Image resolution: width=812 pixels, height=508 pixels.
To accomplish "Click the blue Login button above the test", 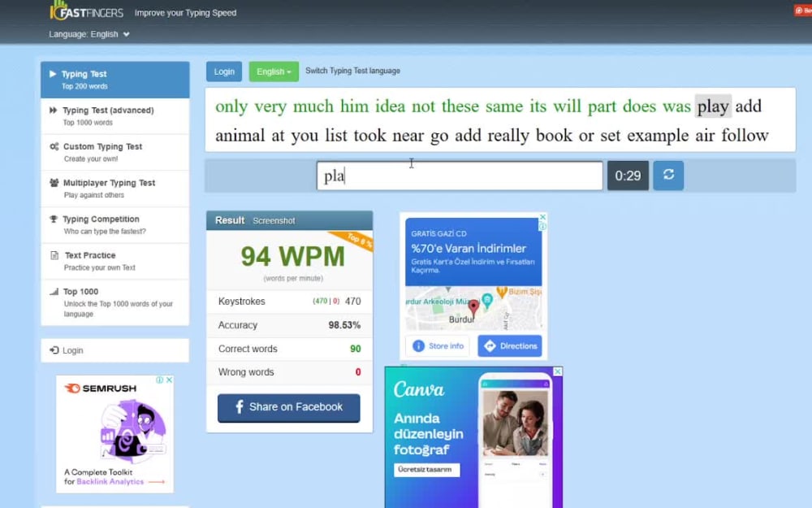I will 224,72.
